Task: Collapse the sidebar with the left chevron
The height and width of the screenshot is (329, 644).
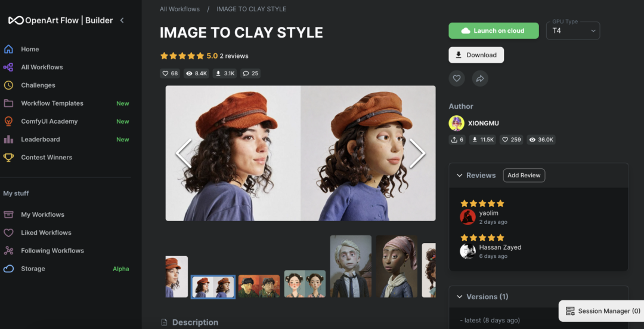Action: pyautogui.click(x=122, y=20)
